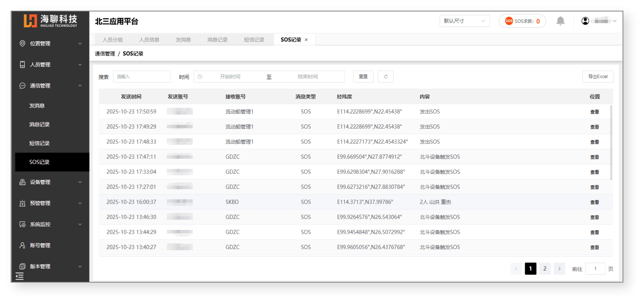Image resolution: width=644 pixels, height=303 pixels.
Task: Select SOS记录 in the sidebar
Action: click(x=52, y=162)
